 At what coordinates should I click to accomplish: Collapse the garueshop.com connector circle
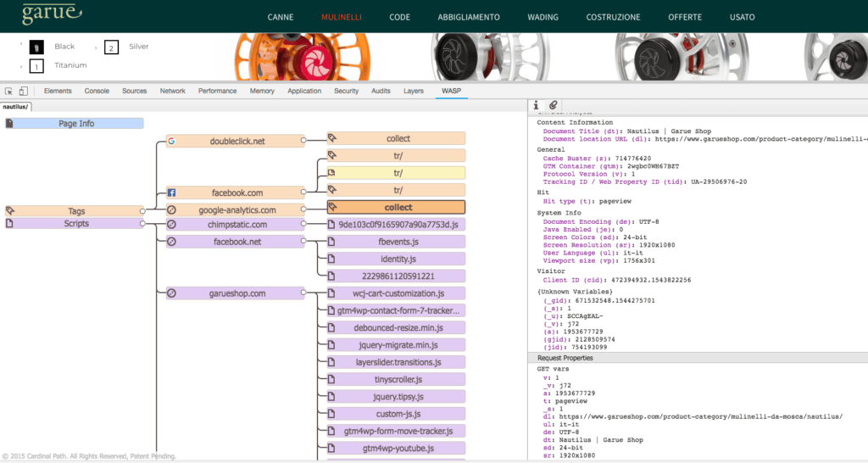click(x=303, y=293)
